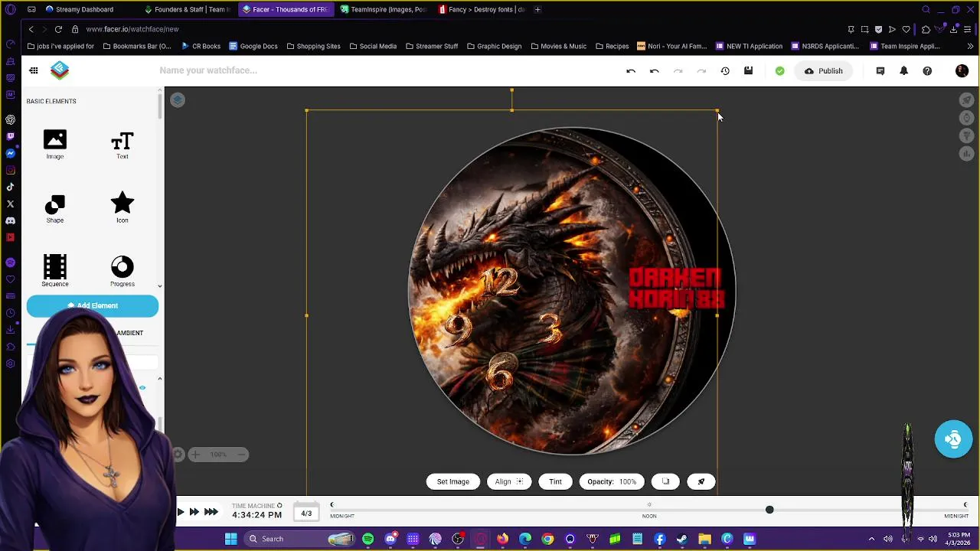Reload the page
This screenshot has width=980, height=551.
[x=58, y=29]
